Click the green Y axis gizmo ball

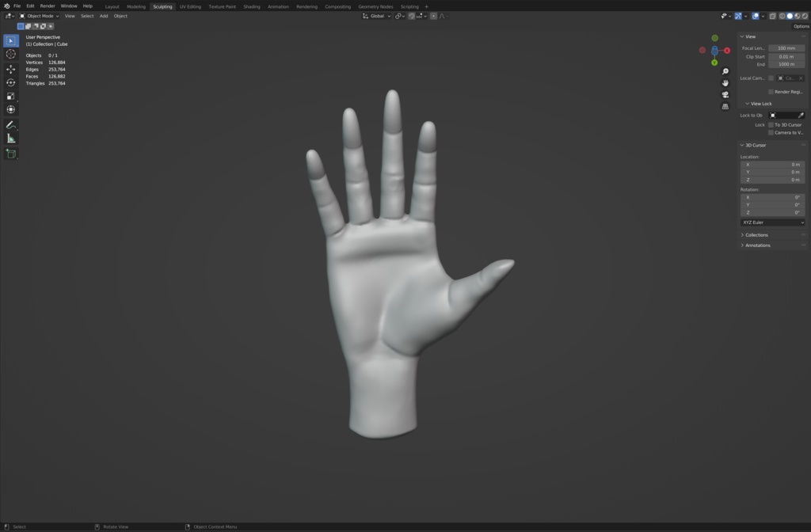(x=714, y=63)
